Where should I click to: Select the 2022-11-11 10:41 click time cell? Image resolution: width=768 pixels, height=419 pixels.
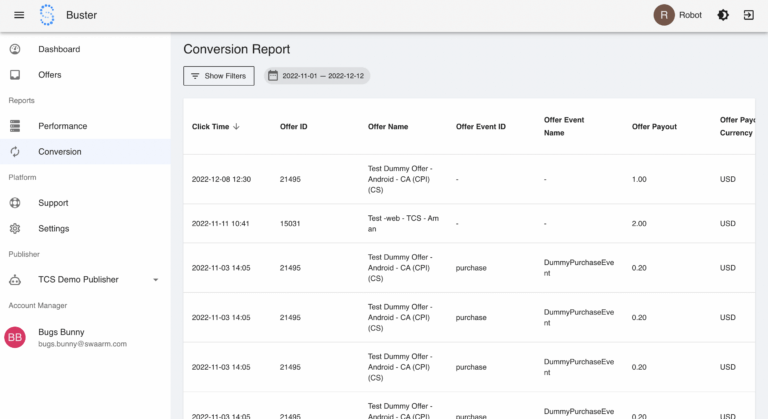click(220, 223)
